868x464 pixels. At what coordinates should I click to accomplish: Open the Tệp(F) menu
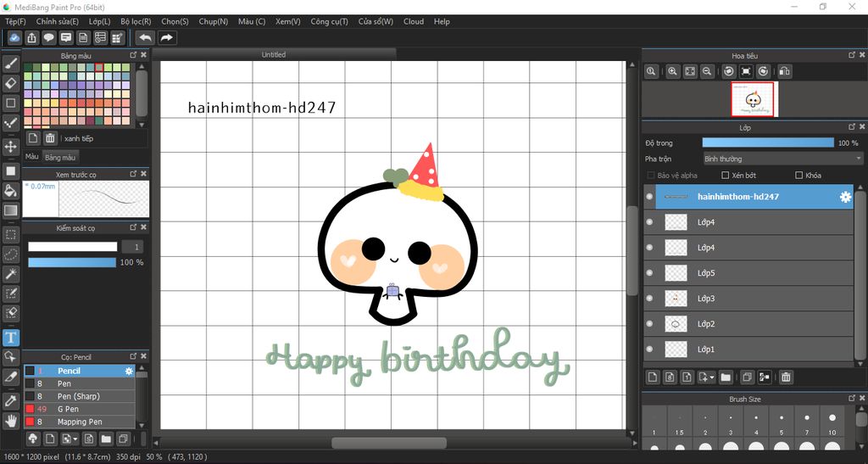pos(15,21)
